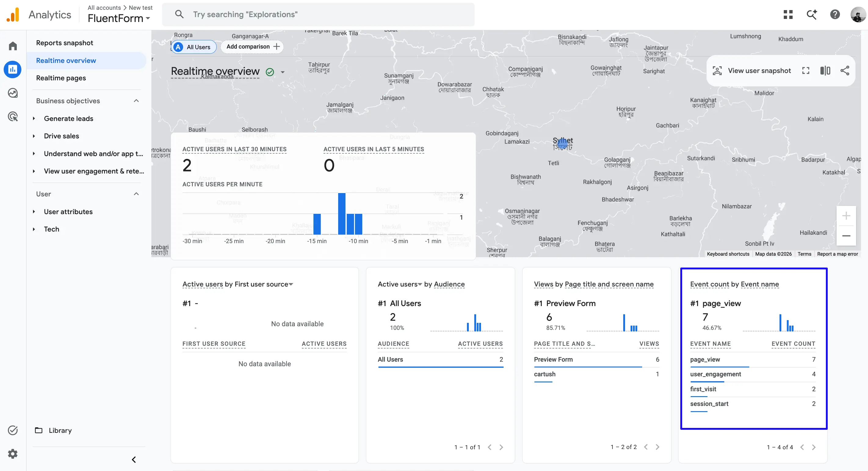The height and width of the screenshot is (471, 868).
Task: Go to previous page of Audience card
Action: point(490,447)
